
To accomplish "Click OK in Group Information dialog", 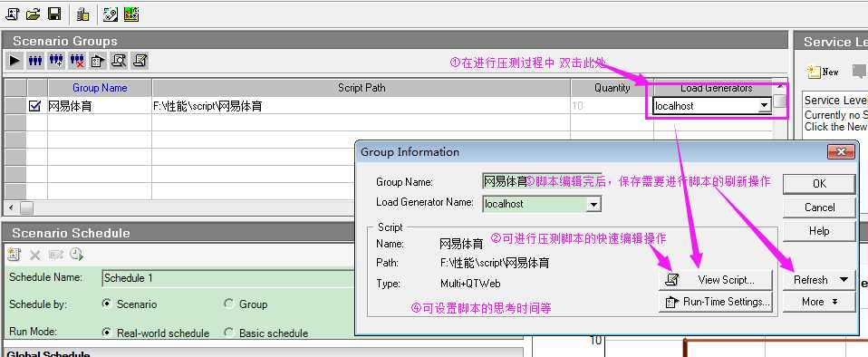I will [819, 184].
